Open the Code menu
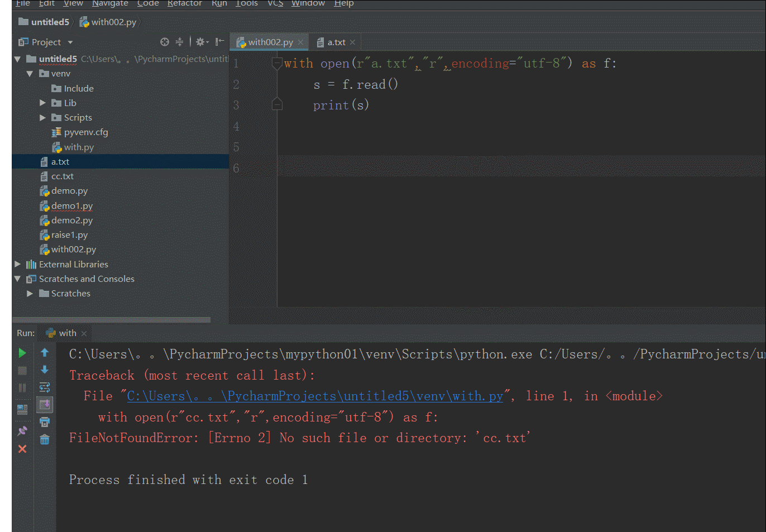The height and width of the screenshot is (532, 766). click(148, 3)
